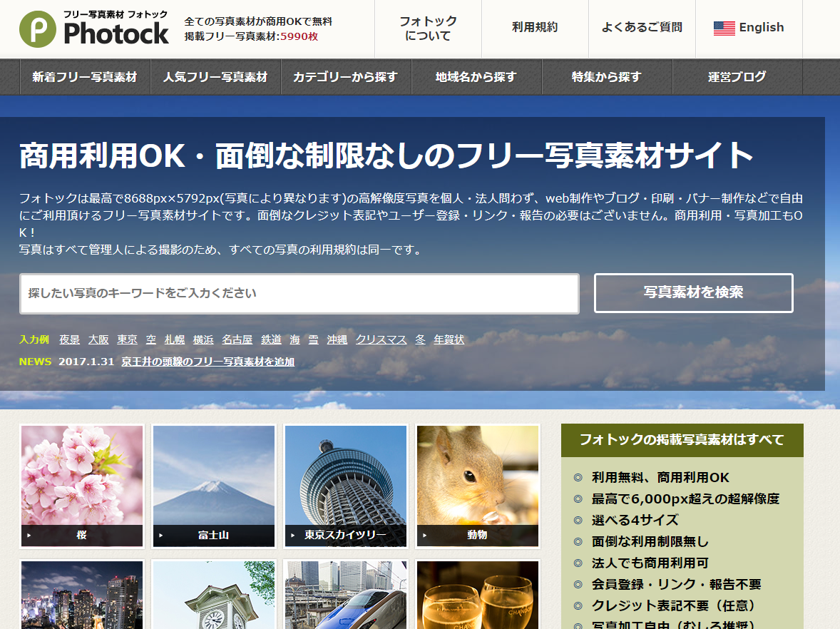The width and height of the screenshot is (840, 629).
Task: Select 新着フリー写真素材 in nav bar
Action: tap(85, 77)
